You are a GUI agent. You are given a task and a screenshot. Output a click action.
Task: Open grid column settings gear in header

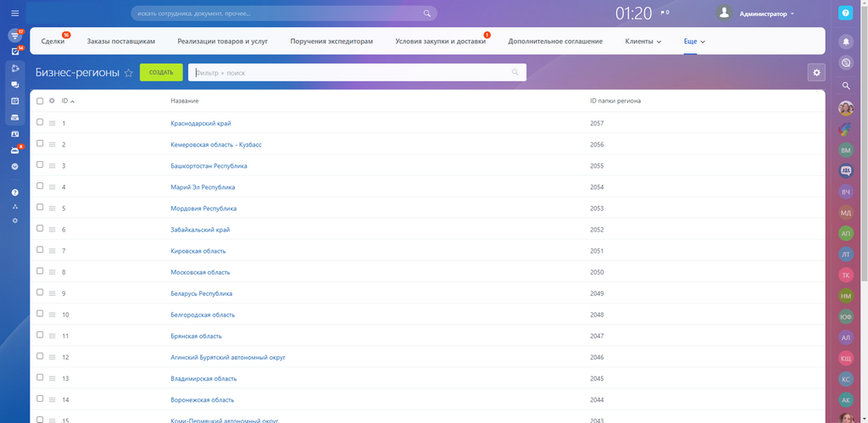(x=52, y=101)
